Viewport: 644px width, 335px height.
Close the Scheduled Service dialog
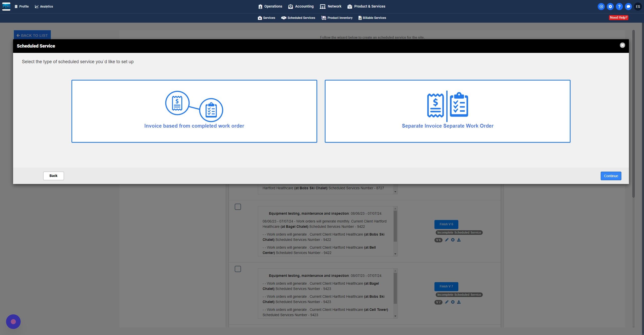[x=622, y=45]
